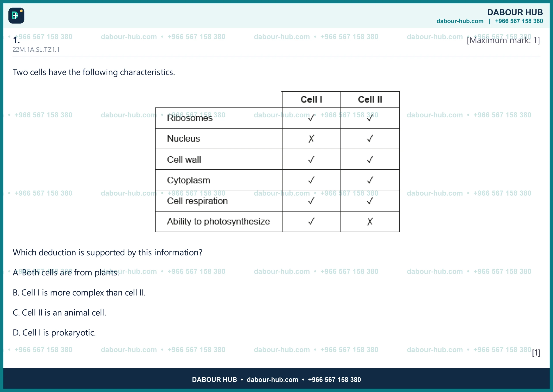Click the check mark for Cell wall in Cell I
The image size is (553, 392).
coord(311,159)
